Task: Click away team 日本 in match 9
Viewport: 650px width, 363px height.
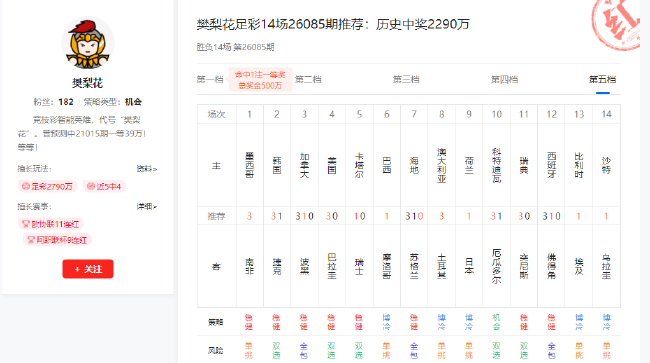Action: [469, 266]
